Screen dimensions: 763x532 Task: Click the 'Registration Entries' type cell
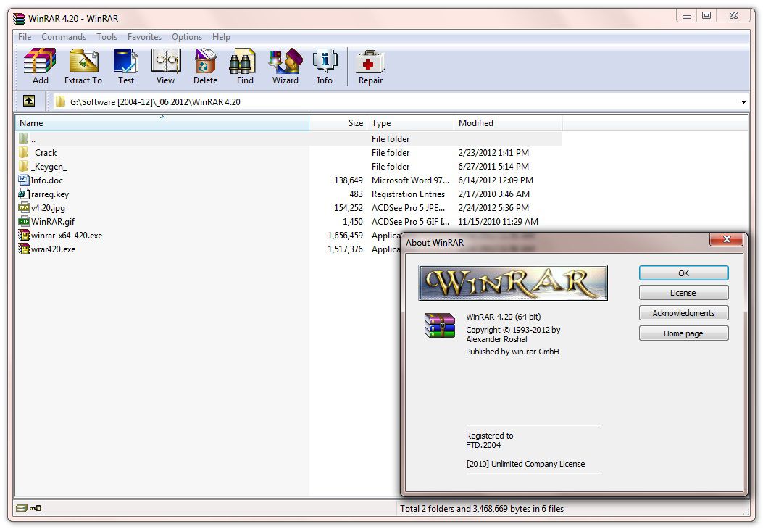tap(408, 194)
